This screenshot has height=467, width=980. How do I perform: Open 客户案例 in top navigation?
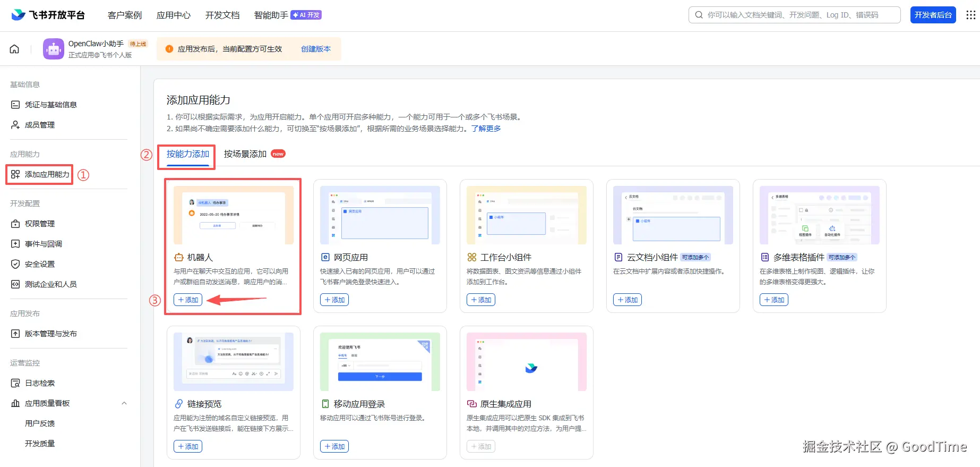125,15
